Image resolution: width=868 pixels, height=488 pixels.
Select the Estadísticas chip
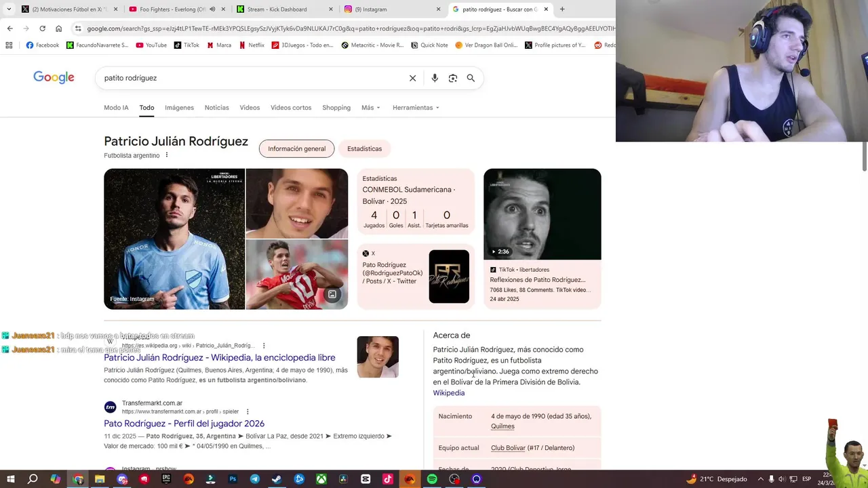click(365, 148)
